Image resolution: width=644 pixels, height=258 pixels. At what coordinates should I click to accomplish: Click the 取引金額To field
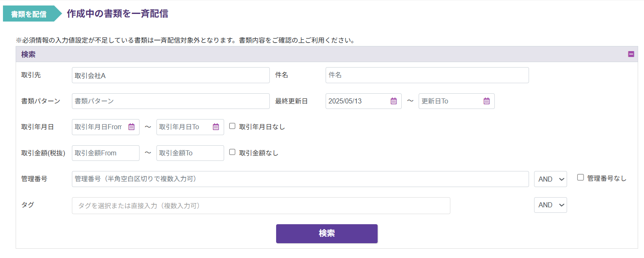coord(190,153)
